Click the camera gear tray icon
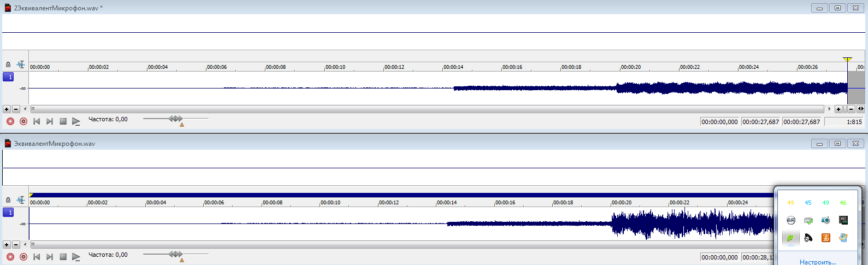Screen dimensions: 868x265 click(x=826, y=220)
